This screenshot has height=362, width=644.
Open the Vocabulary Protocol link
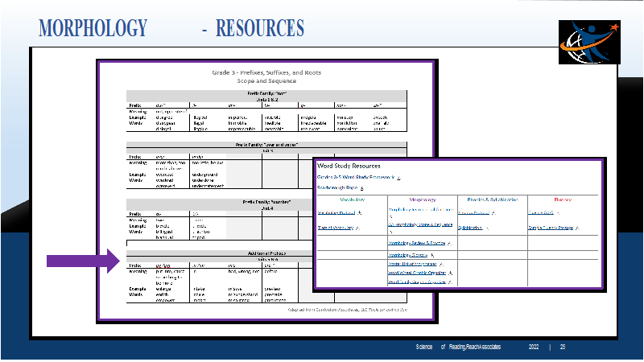pos(336,212)
